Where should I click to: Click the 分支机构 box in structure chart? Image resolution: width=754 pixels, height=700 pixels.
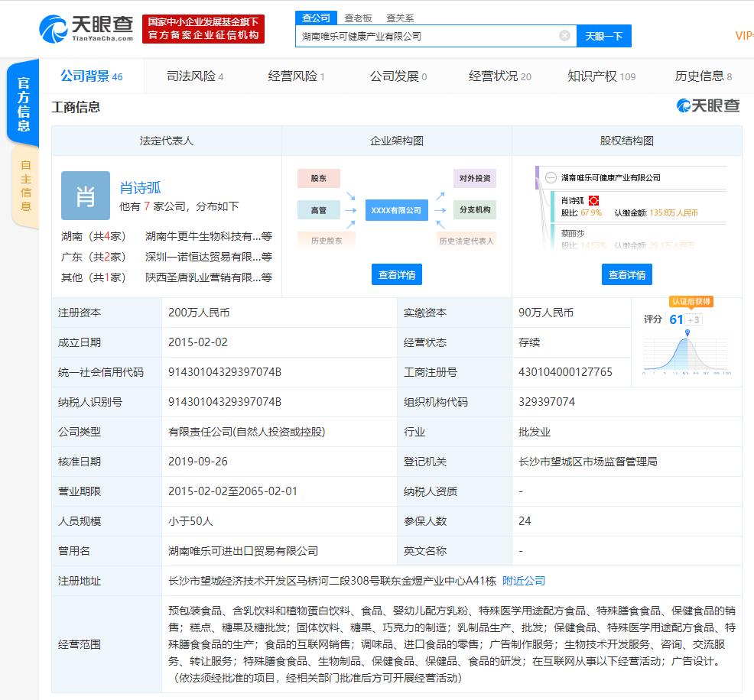point(475,209)
